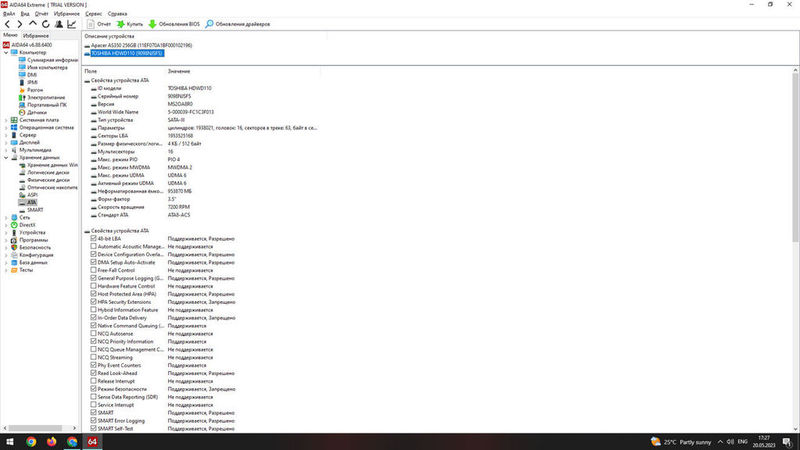The image size is (800, 450).
Task: Toggle the 48-bit LBA checkbox
Action: click(x=93, y=238)
